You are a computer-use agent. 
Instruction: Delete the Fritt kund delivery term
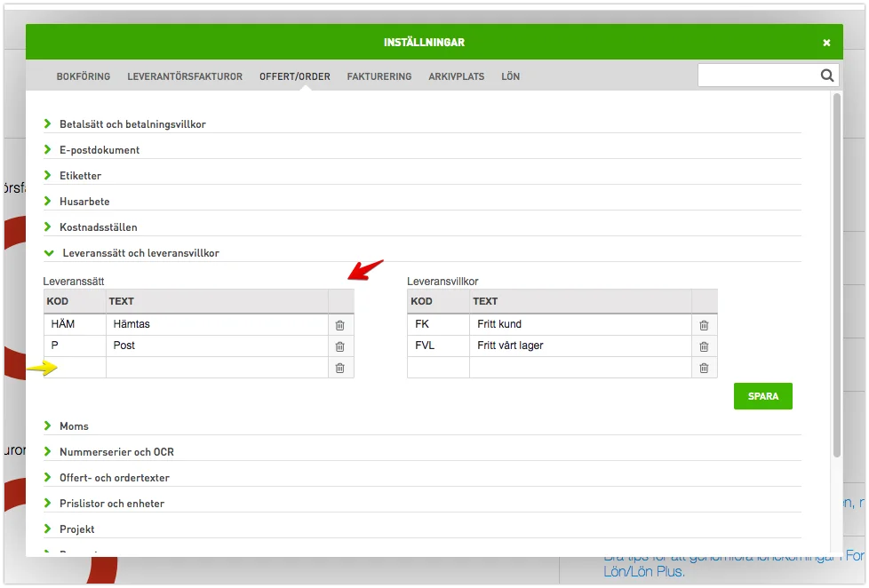pos(704,325)
